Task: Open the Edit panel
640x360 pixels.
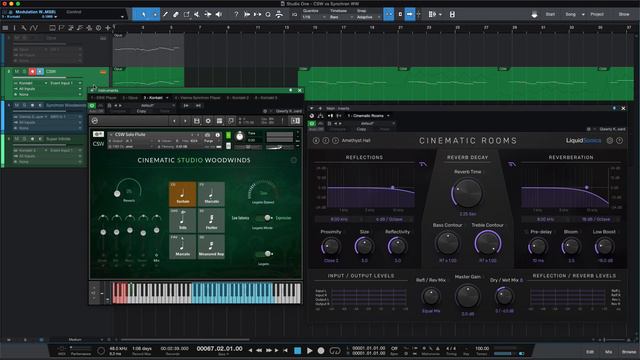Action: (x=590, y=351)
